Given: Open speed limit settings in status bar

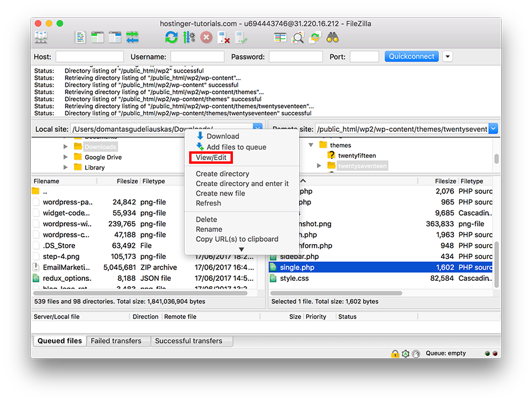Looking at the screenshot, I should coord(416,353).
